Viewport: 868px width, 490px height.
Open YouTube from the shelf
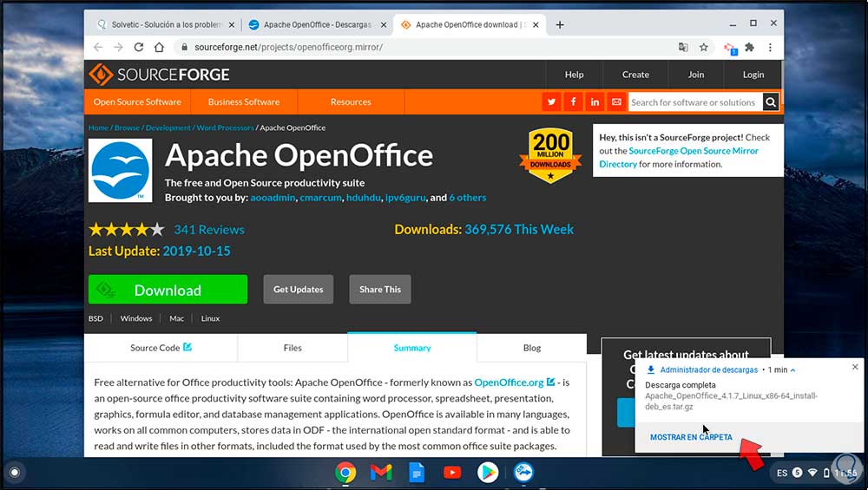(452, 473)
